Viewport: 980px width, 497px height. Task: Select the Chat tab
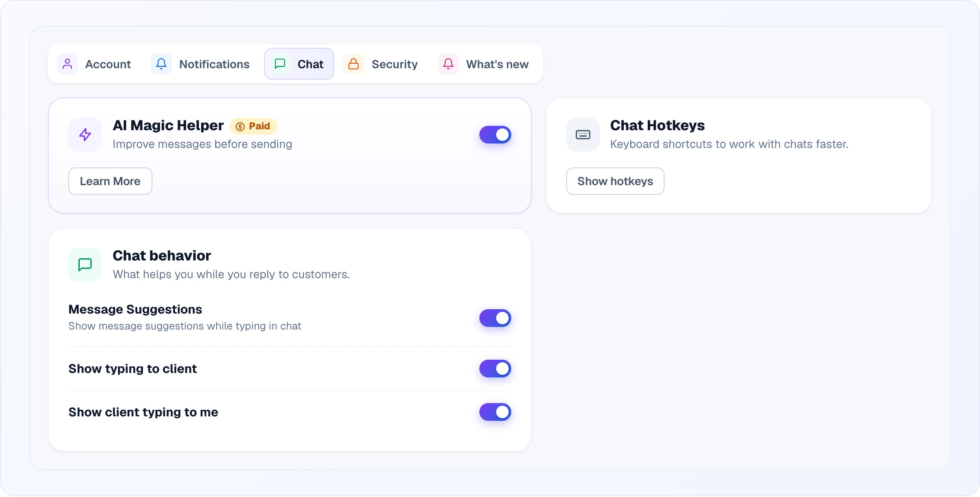coord(299,64)
